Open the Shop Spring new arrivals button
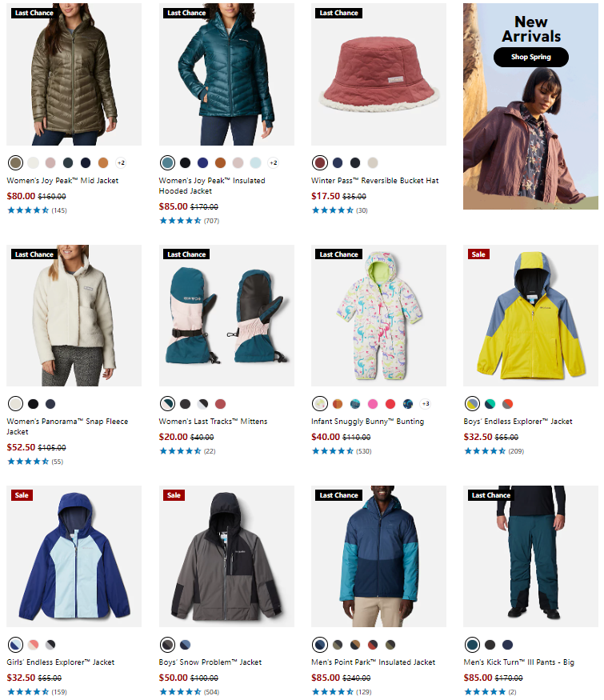 click(x=530, y=57)
